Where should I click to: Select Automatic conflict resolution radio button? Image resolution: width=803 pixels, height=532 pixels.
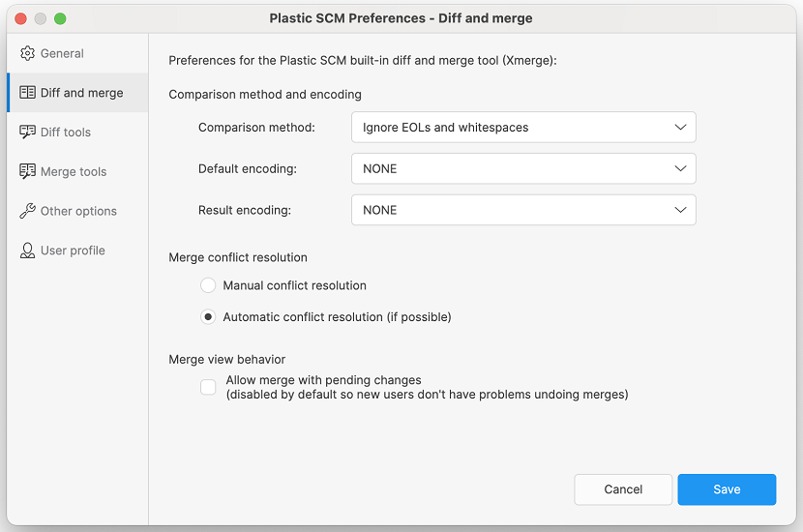208,317
